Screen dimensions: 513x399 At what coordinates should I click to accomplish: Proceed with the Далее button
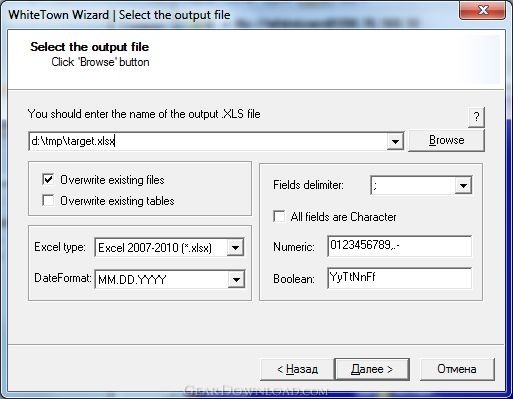[372, 369]
